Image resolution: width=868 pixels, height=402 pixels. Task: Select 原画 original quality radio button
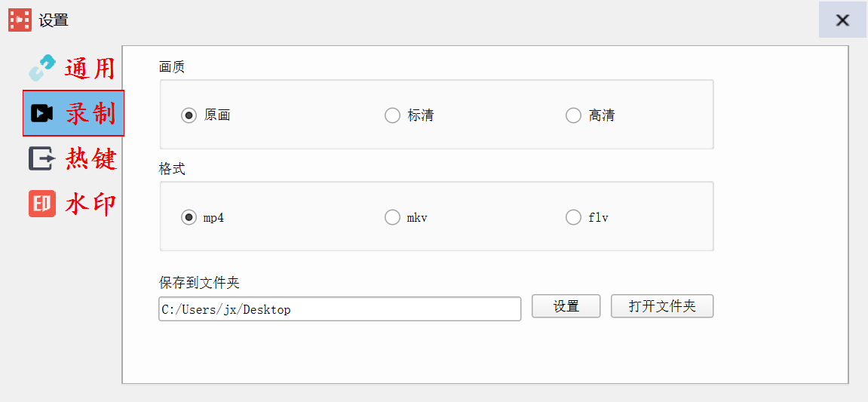[x=189, y=115]
